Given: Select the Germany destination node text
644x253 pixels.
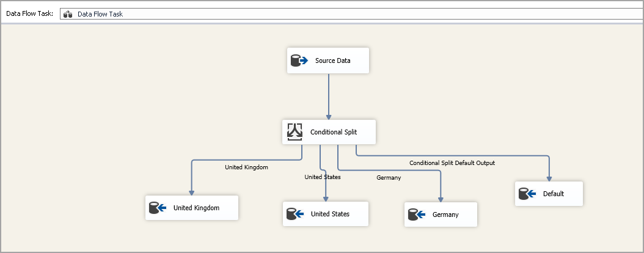Looking at the screenshot, I should 445,215.
